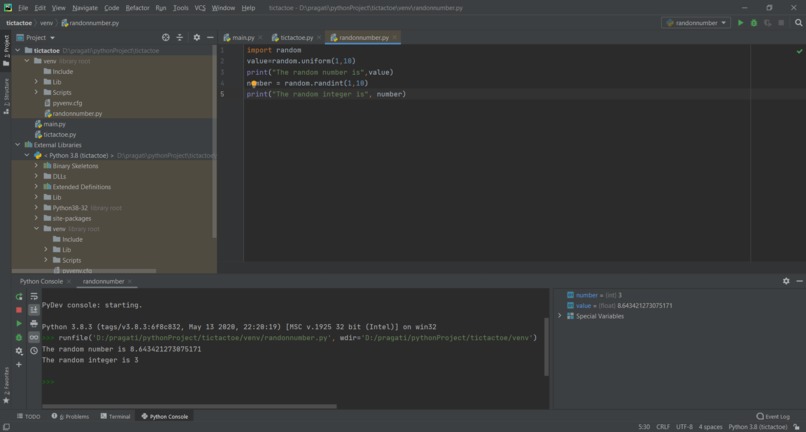The width and height of the screenshot is (806, 432).
Task: Hide the Python Console panel
Action: tap(799, 281)
